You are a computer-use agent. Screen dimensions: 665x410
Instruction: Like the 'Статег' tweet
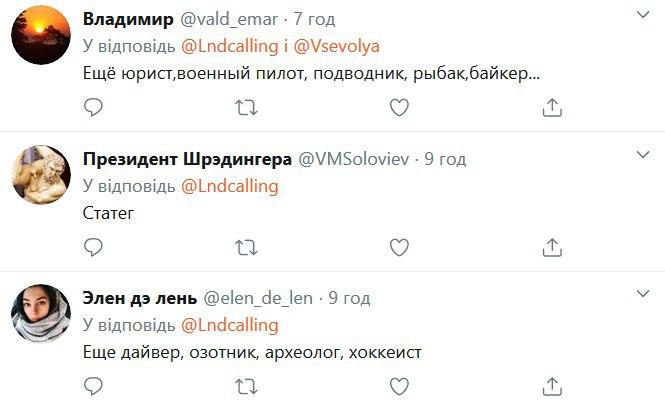pyautogui.click(x=398, y=245)
